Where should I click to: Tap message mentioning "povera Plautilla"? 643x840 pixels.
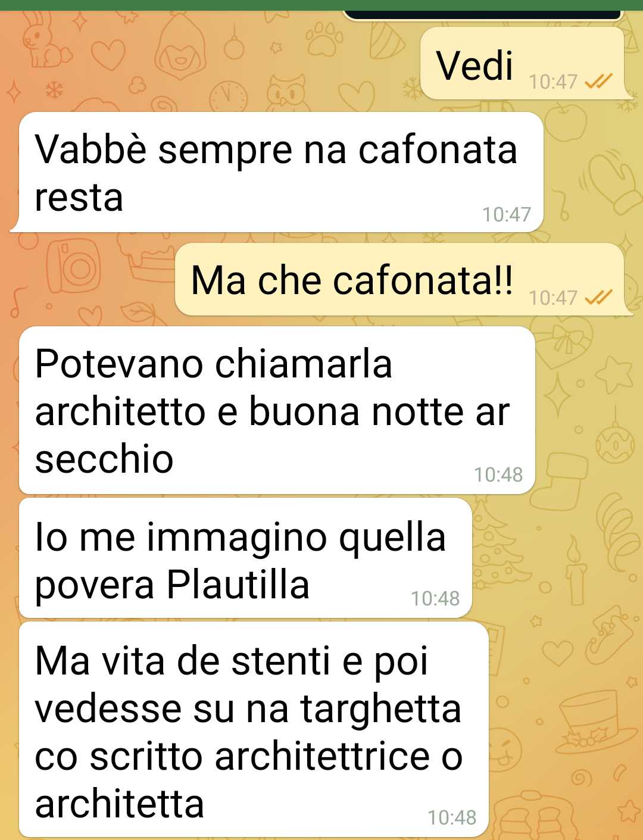click(x=245, y=558)
